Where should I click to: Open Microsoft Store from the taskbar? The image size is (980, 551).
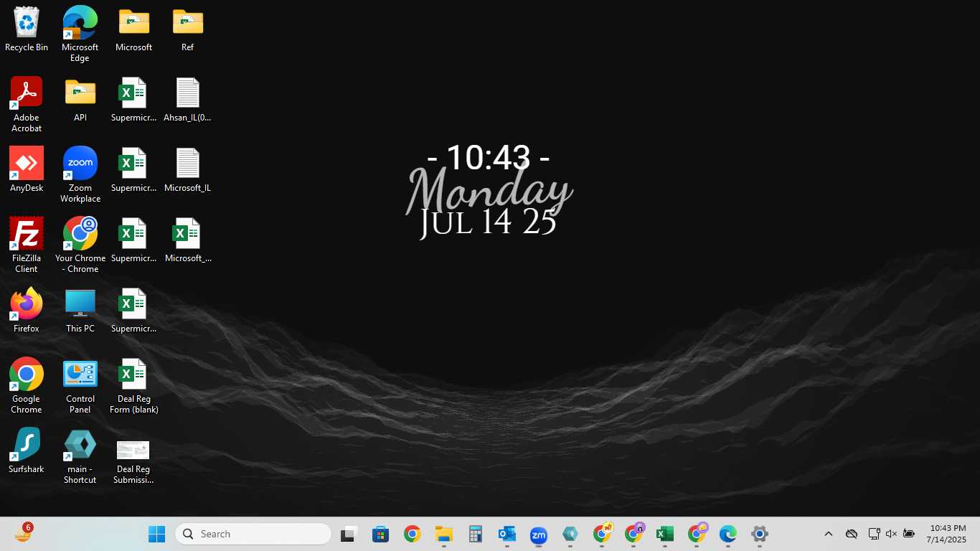pos(380,534)
